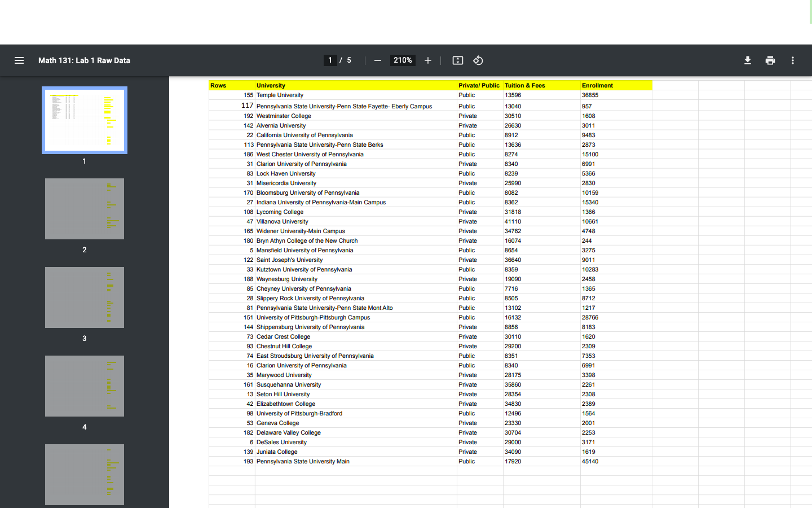Select the page 3 thumbnail in the sidebar
The image size is (812, 508).
(84, 297)
